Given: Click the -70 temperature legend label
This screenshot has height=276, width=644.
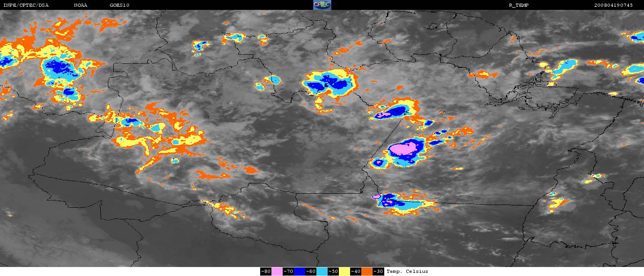Looking at the screenshot, I should coord(288,272).
